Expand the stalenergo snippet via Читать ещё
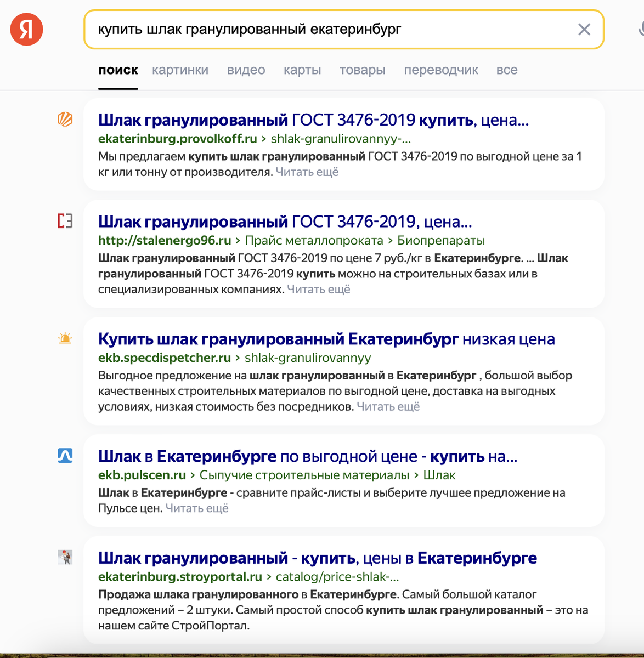This screenshot has height=658, width=644. pyautogui.click(x=318, y=289)
